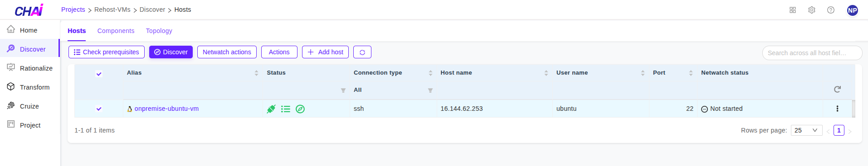This screenshot has height=166, width=868.
Task: Click the refresh hosts toolbar button
Action: pos(362,52)
